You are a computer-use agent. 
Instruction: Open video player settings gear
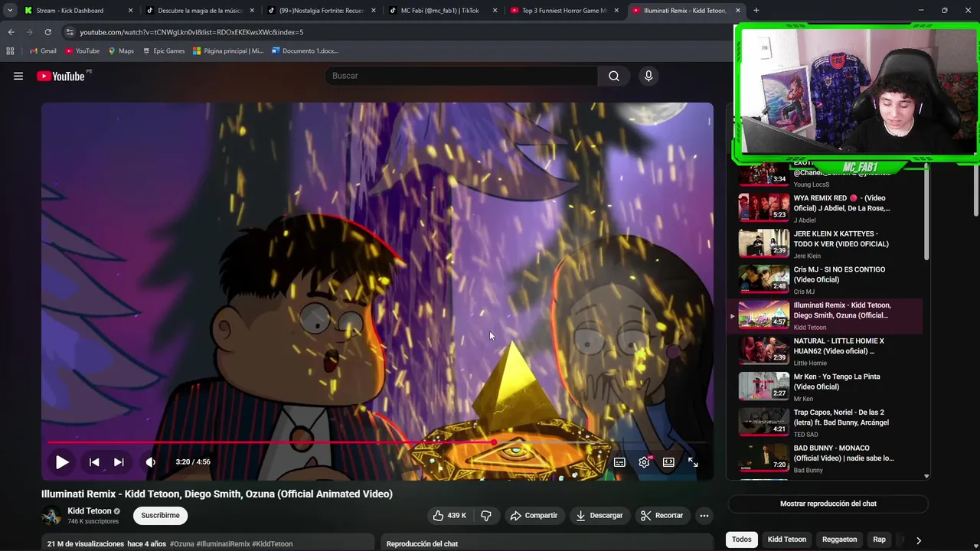pyautogui.click(x=644, y=462)
